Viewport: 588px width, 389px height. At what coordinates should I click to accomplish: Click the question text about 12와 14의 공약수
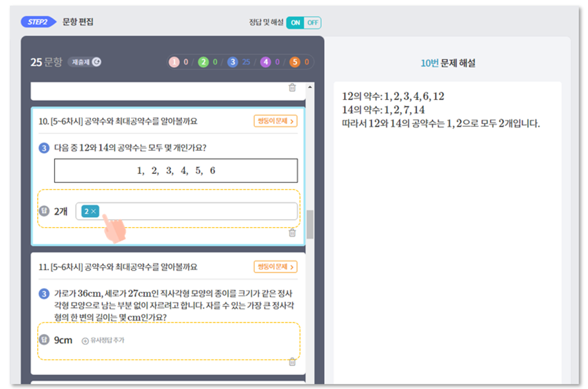pyautogui.click(x=130, y=148)
